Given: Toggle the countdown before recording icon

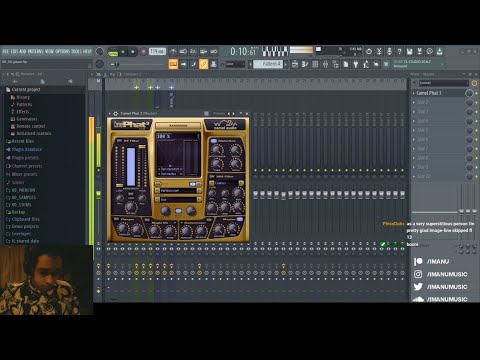Looking at the screenshot, I should 193,51.
